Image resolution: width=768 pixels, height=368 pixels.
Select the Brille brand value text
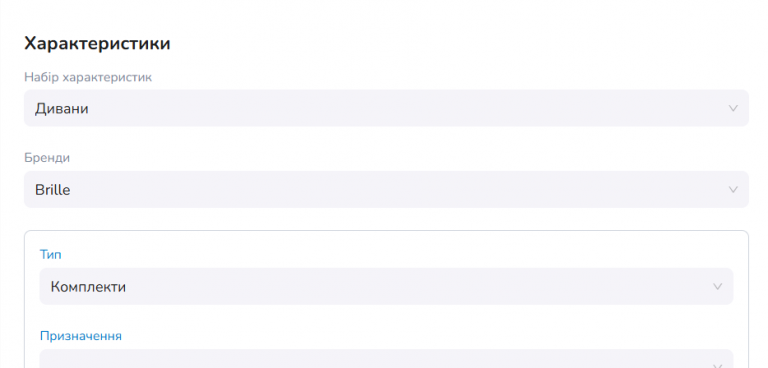52,190
